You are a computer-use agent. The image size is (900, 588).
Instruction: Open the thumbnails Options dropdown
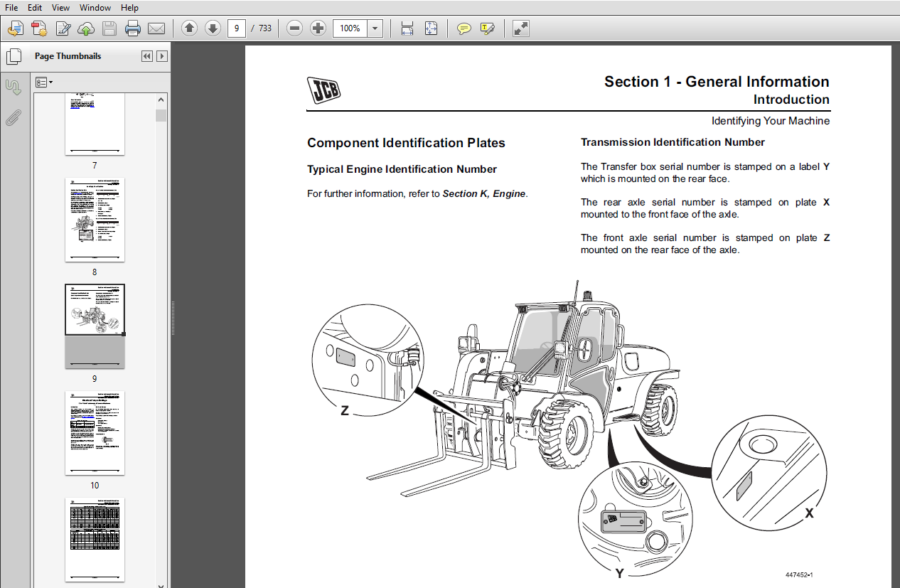pyautogui.click(x=44, y=82)
